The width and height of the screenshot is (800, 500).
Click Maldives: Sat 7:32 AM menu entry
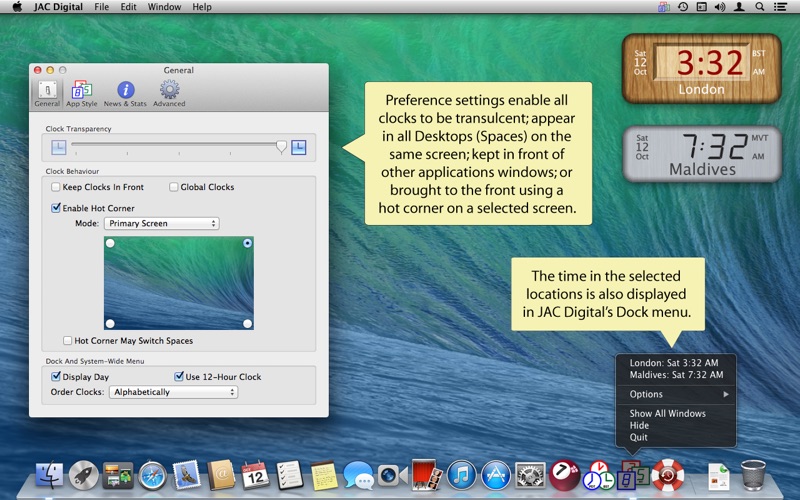coord(676,374)
